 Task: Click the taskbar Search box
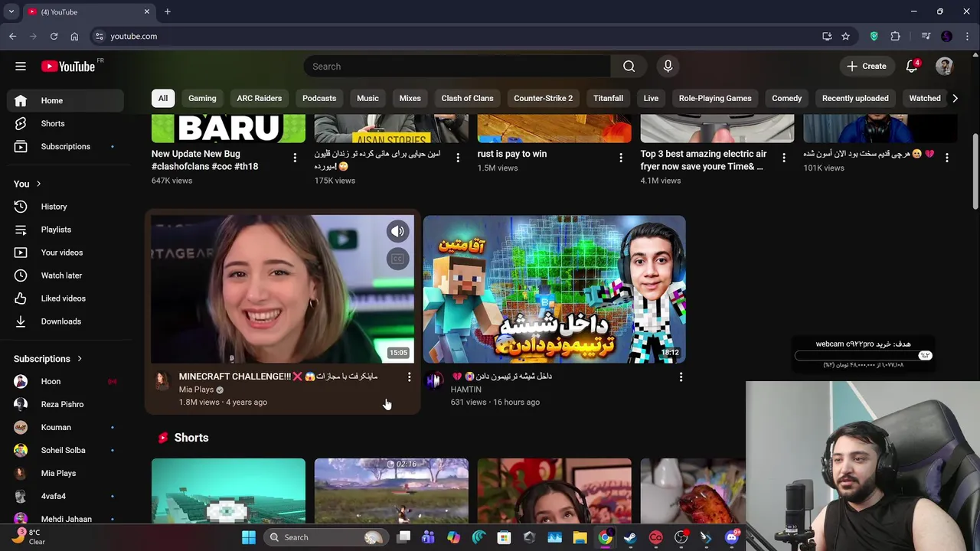tap(325, 537)
